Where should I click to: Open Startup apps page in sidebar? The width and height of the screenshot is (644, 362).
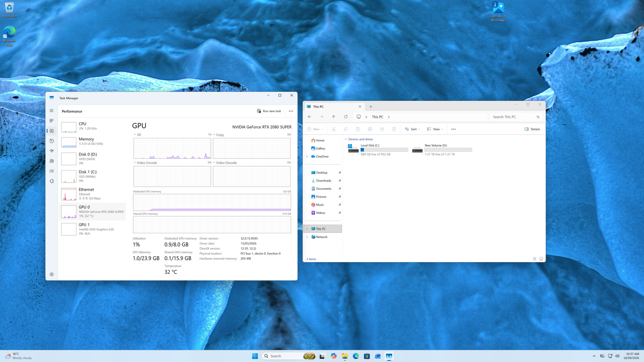point(52,151)
